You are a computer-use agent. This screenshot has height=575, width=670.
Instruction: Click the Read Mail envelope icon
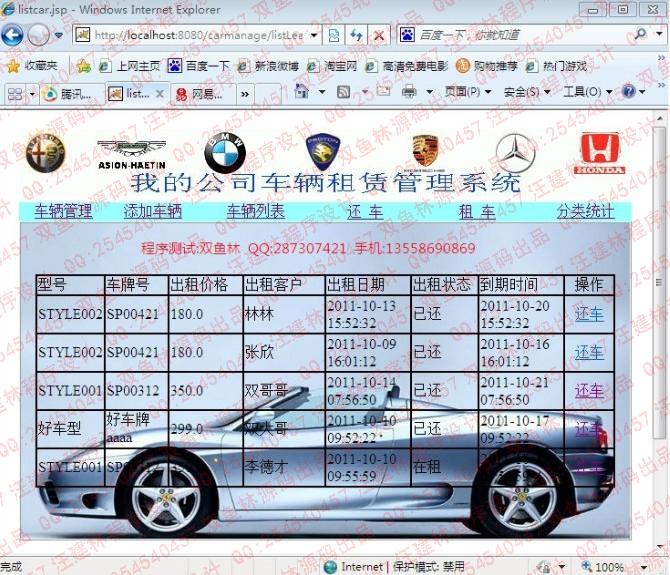(383, 91)
